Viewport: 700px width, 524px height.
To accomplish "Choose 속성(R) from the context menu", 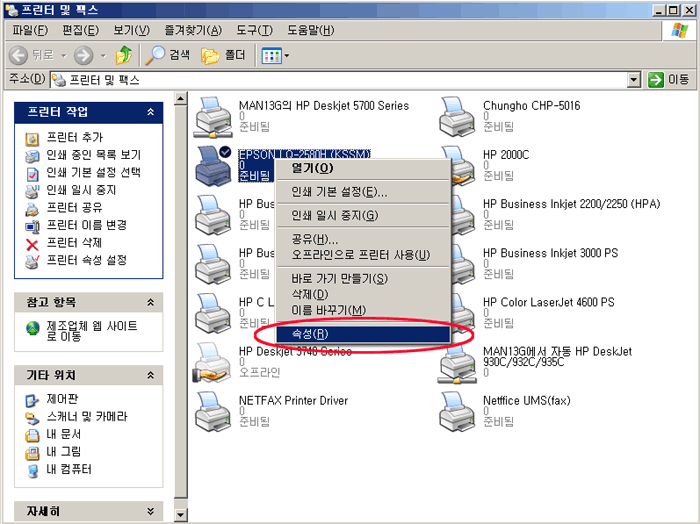I will pos(308,334).
